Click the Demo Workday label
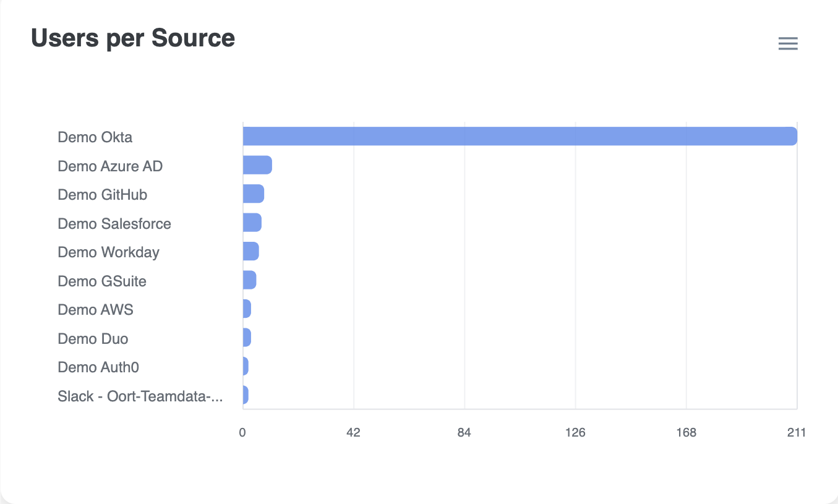The width and height of the screenshot is (838, 504). click(108, 252)
